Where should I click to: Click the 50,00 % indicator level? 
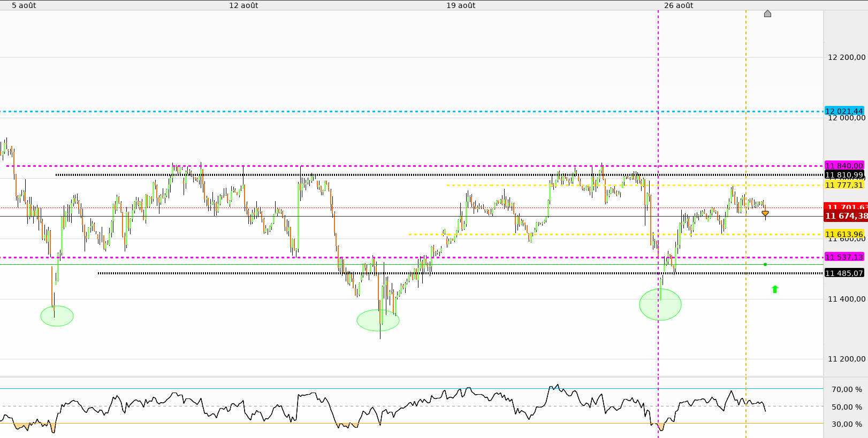[847, 407]
